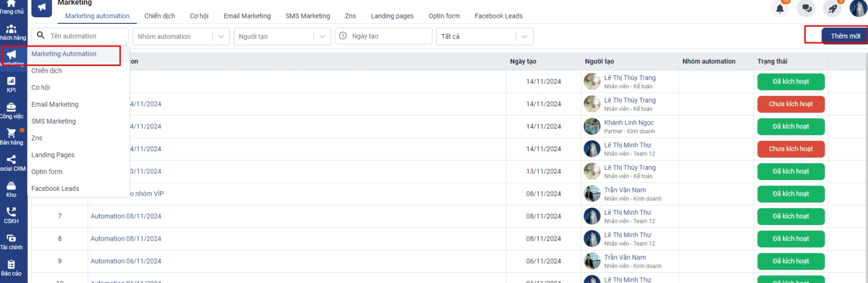This screenshot has height=283, width=868.
Task: Open Bán hàng cart icon in sidebar
Action: 11,136
